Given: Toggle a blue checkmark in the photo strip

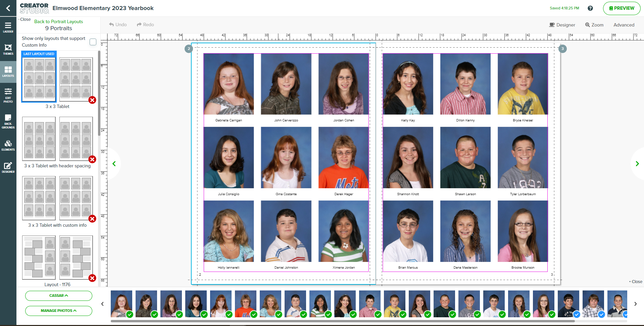Looking at the screenshot, I should (x=577, y=315).
